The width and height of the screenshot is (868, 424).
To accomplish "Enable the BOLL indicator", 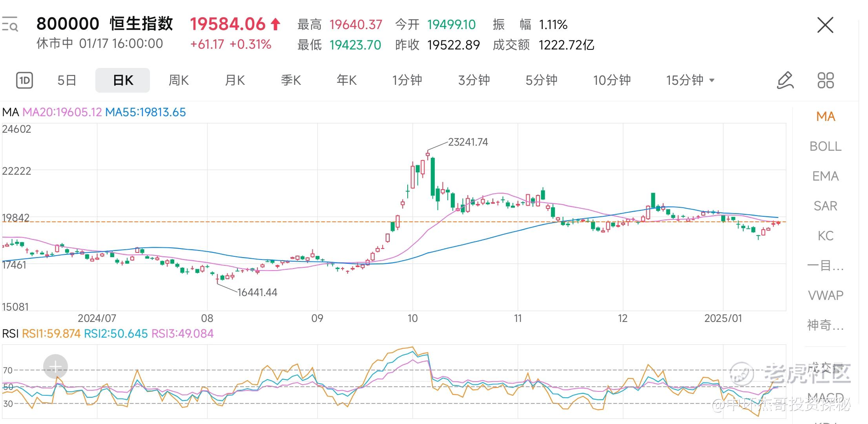I will coord(825,146).
